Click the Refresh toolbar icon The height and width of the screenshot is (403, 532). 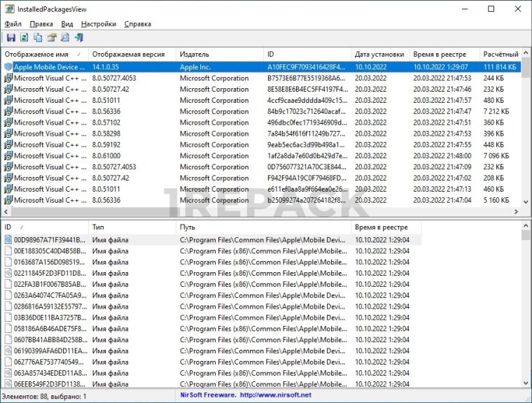24,38
